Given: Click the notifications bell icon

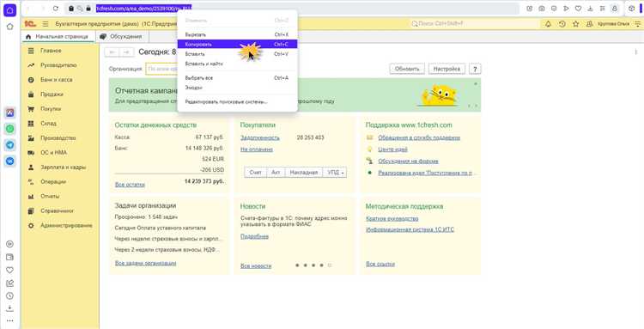Looking at the screenshot, I should click(548, 24).
